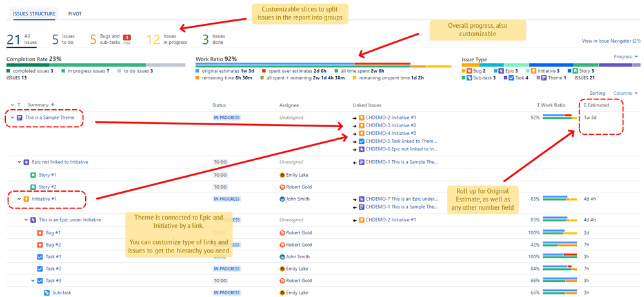Click the Story #2 type icon
644x297 pixels.
coord(34,187)
